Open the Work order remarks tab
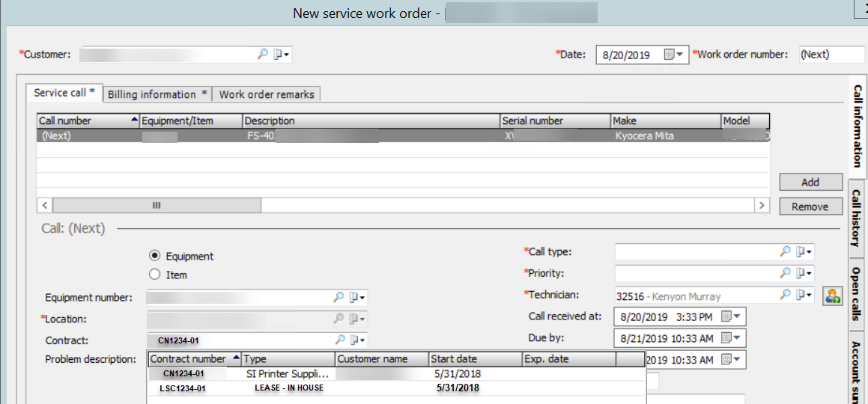 [267, 94]
